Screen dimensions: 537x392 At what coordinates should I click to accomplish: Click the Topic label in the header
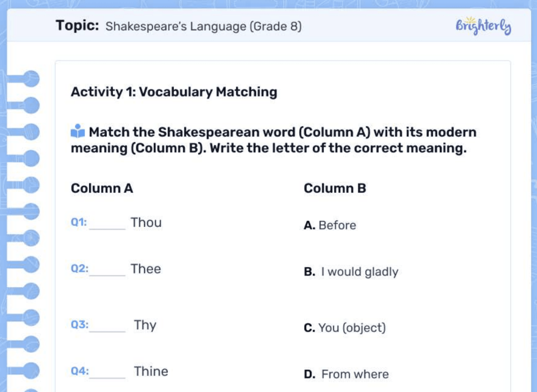click(x=77, y=25)
